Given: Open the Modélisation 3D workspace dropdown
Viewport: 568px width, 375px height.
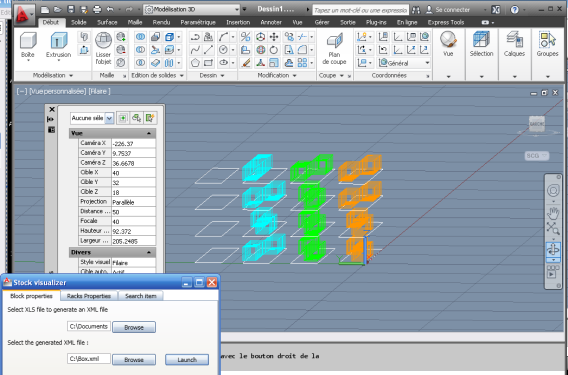Looking at the screenshot, I should 192,9.
